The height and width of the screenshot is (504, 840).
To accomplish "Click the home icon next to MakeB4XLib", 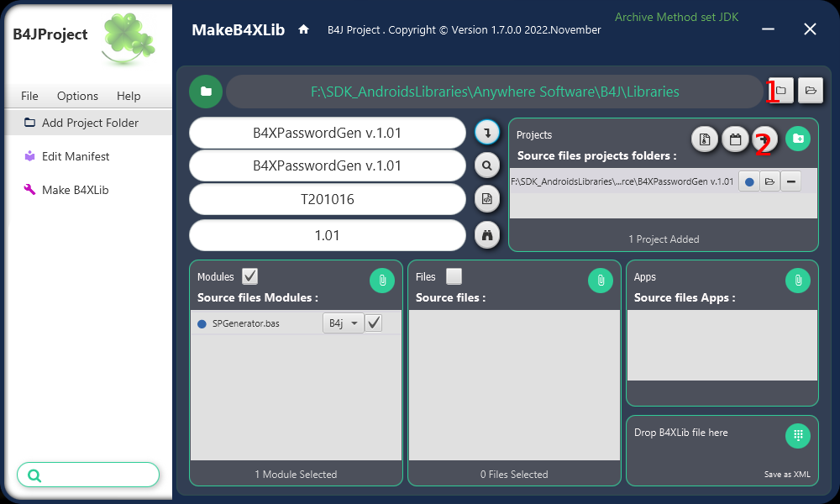I will click(x=304, y=29).
